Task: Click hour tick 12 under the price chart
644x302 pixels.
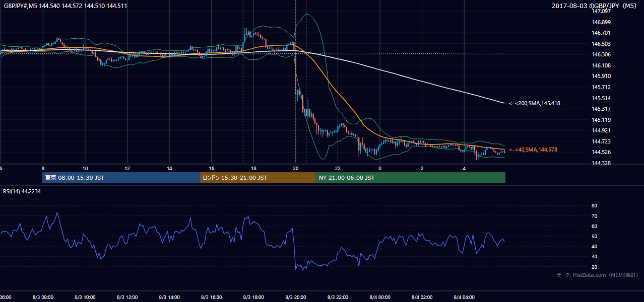Action: coord(127,168)
